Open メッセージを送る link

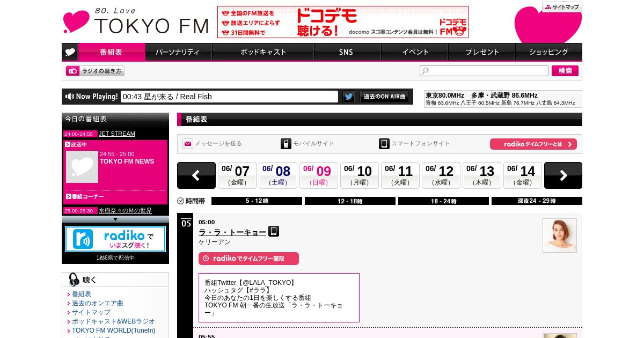coord(218,144)
